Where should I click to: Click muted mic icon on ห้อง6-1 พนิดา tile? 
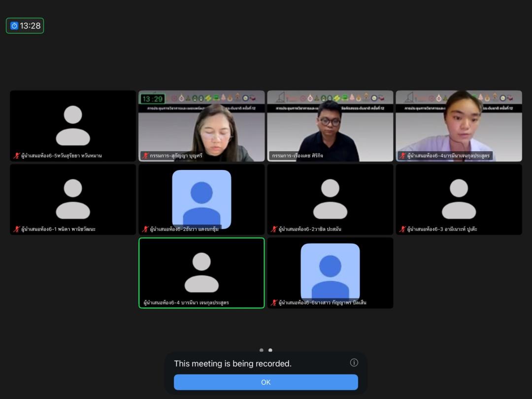tap(16, 229)
